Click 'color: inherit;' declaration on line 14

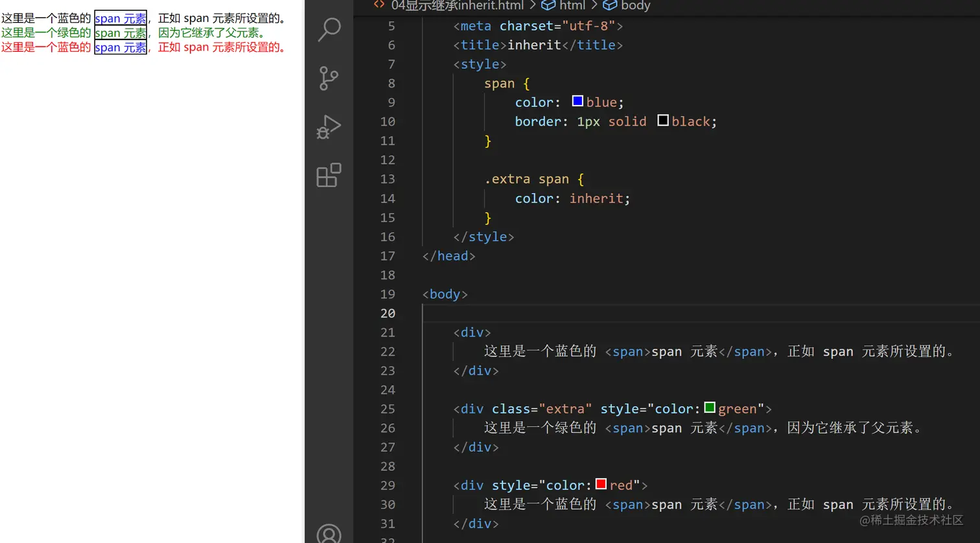point(572,198)
